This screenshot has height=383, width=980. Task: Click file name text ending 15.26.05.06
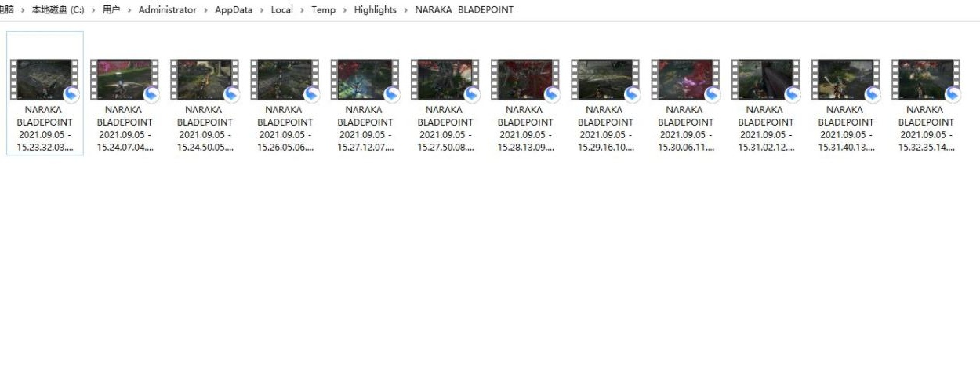pos(285,129)
